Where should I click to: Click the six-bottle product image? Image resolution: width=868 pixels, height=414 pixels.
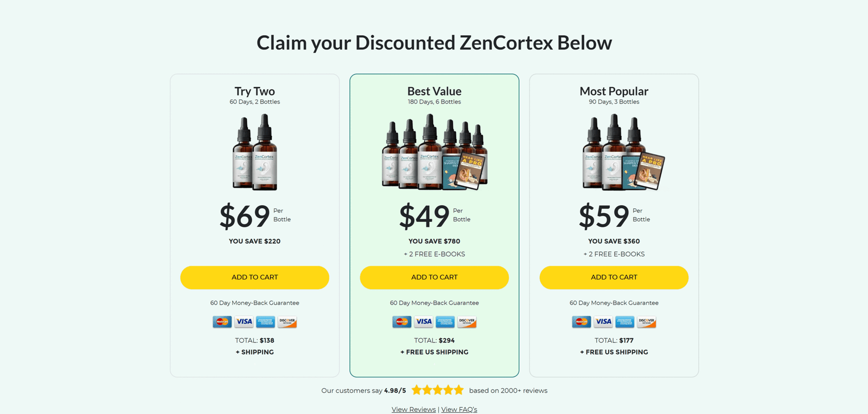434,152
